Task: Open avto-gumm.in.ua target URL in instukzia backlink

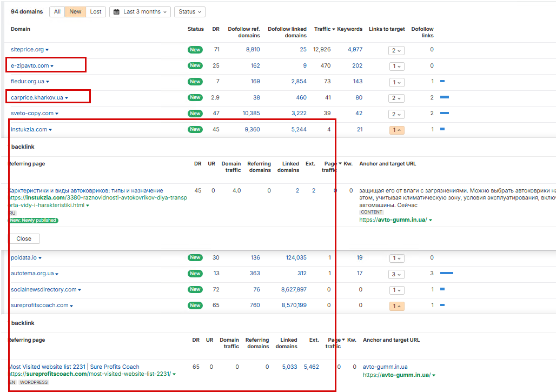Action: point(393,220)
